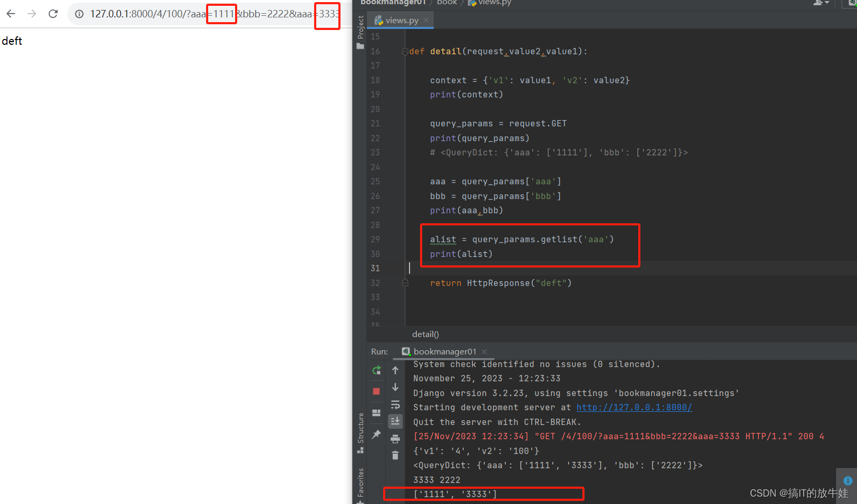Restore layout in Run panel
Viewport: 857px width, 504px height.
376,413
